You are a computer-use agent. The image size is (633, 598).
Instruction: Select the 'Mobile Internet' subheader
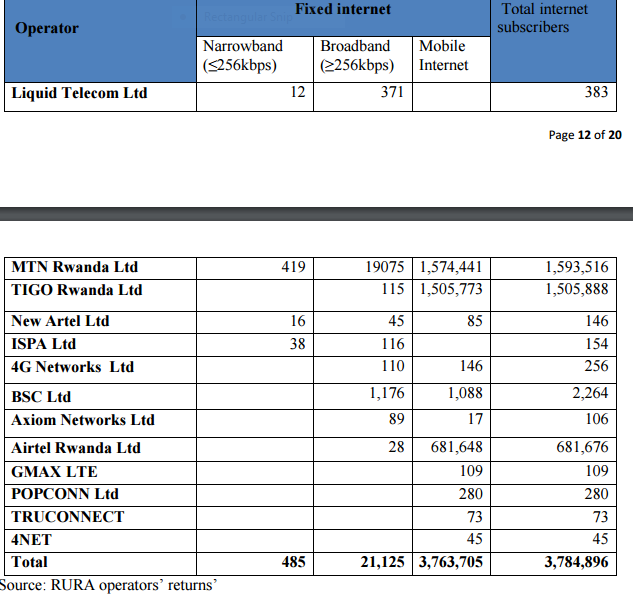coord(443,56)
